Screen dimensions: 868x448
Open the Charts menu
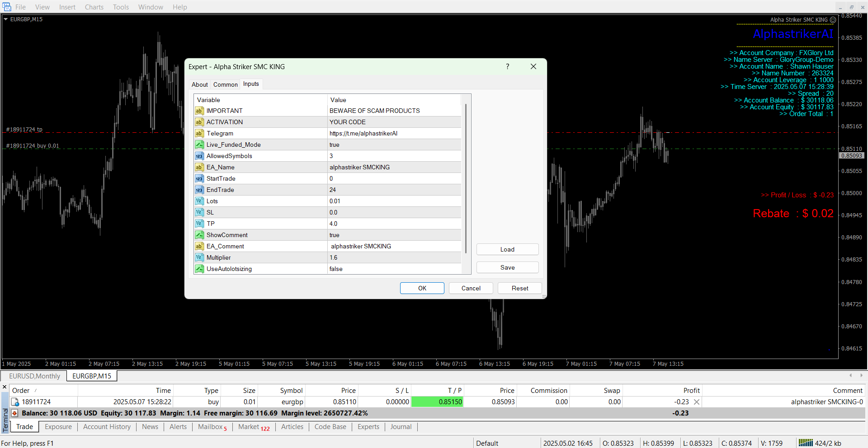pos(94,7)
